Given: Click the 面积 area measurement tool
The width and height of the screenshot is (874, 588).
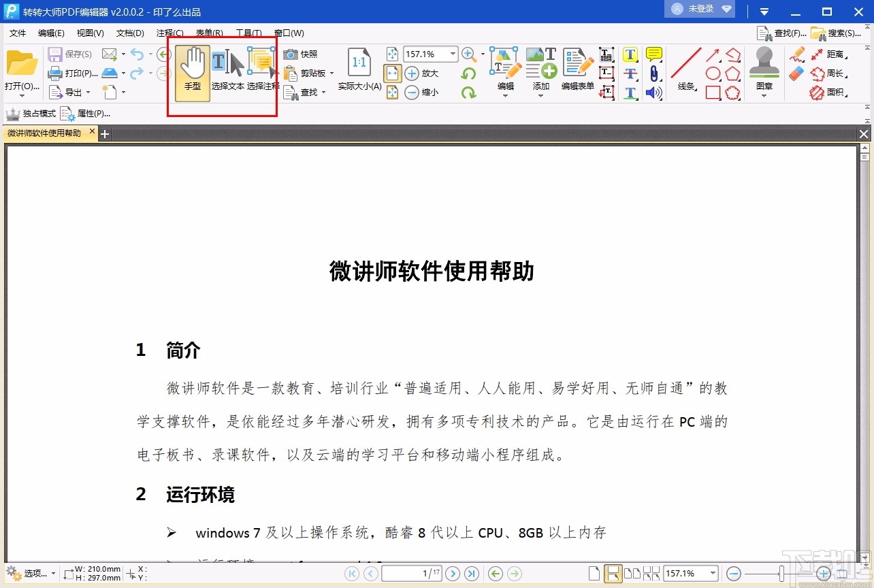Looking at the screenshot, I should (834, 92).
